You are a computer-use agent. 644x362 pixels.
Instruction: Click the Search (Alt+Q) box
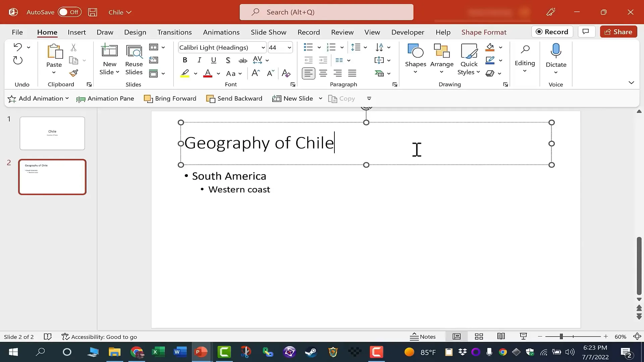[x=326, y=12]
